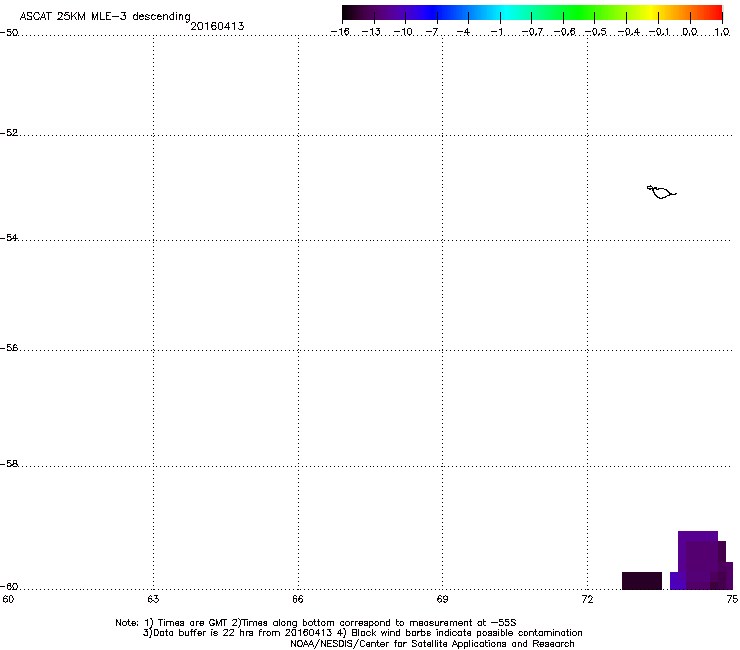Screen dimensions: 740x650
Task: Click the 66 longitude axis label
Action: pyautogui.click(x=298, y=599)
